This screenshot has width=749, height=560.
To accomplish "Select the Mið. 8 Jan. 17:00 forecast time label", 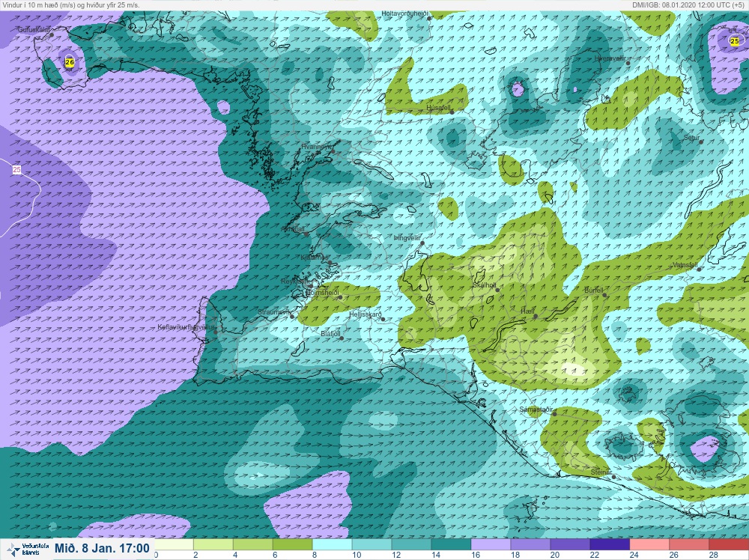I will [x=102, y=548].
